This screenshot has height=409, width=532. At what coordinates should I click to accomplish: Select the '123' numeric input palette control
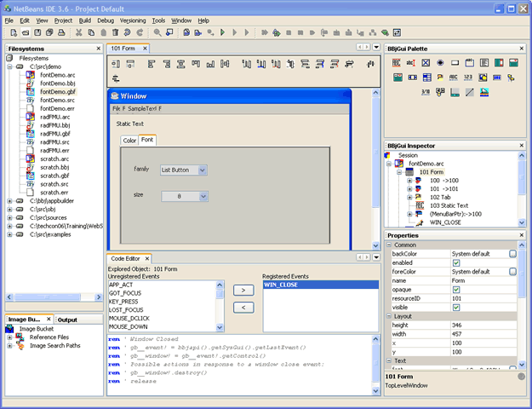click(x=468, y=78)
